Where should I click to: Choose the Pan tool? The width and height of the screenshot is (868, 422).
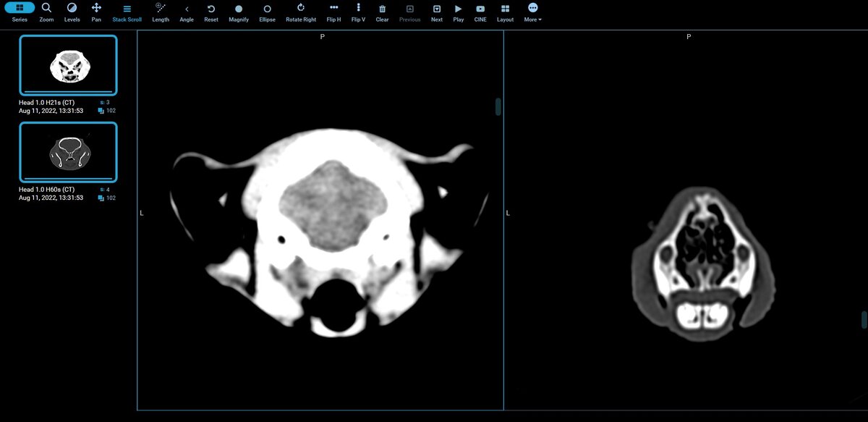click(96, 12)
